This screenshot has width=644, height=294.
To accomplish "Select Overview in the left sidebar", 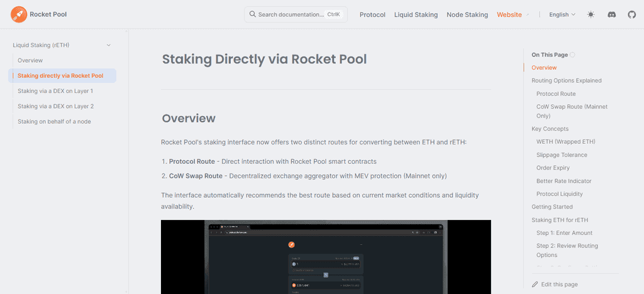I will click(30, 60).
